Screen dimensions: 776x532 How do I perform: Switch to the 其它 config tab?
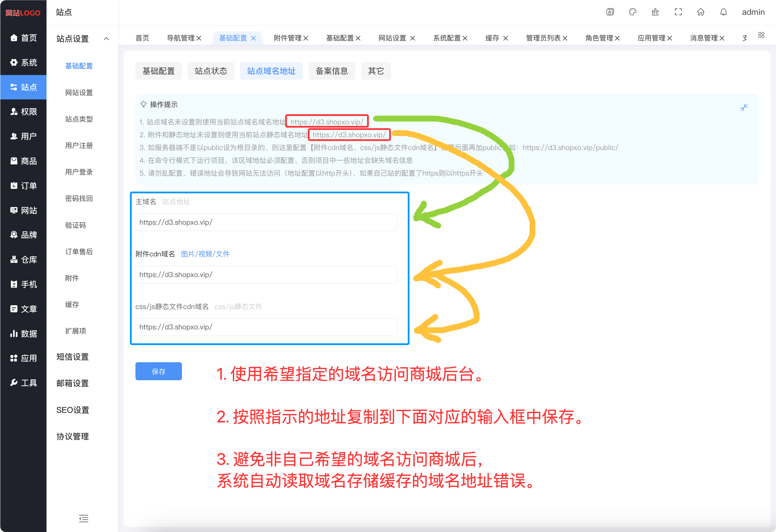[x=376, y=71]
